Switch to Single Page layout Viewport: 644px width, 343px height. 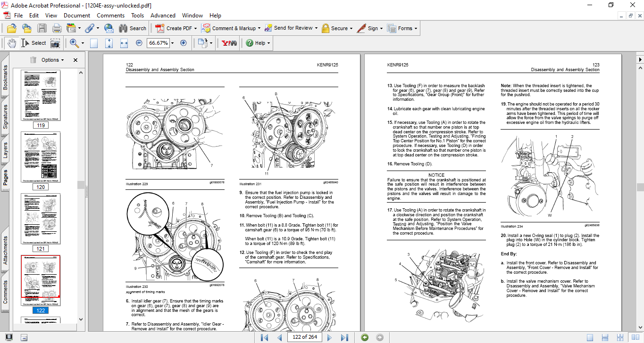click(x=590, y=337)
